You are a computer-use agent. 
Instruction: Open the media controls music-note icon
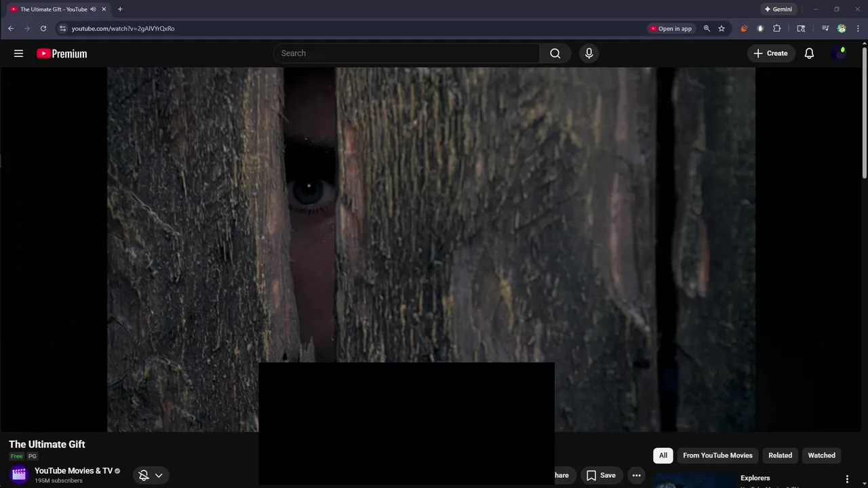825,28
